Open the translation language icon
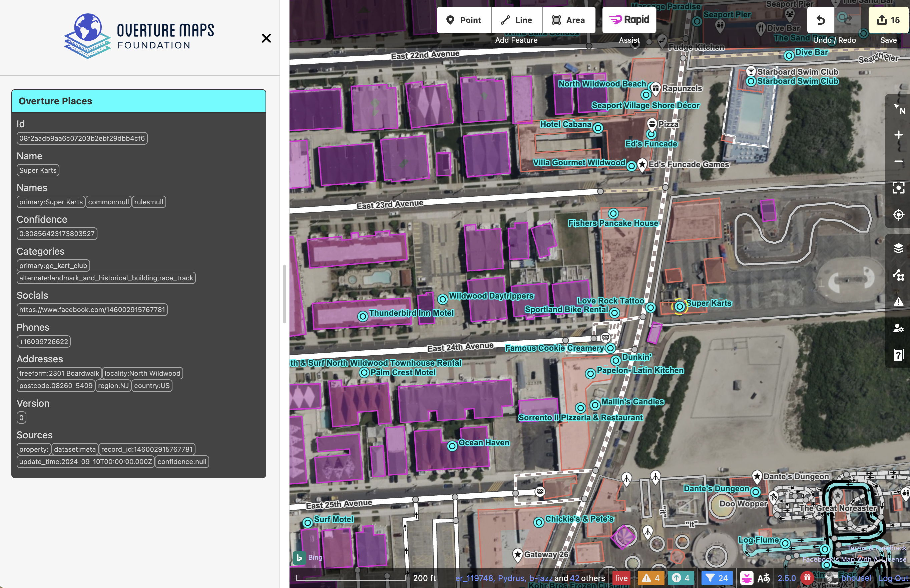 (x=764, y=578)
